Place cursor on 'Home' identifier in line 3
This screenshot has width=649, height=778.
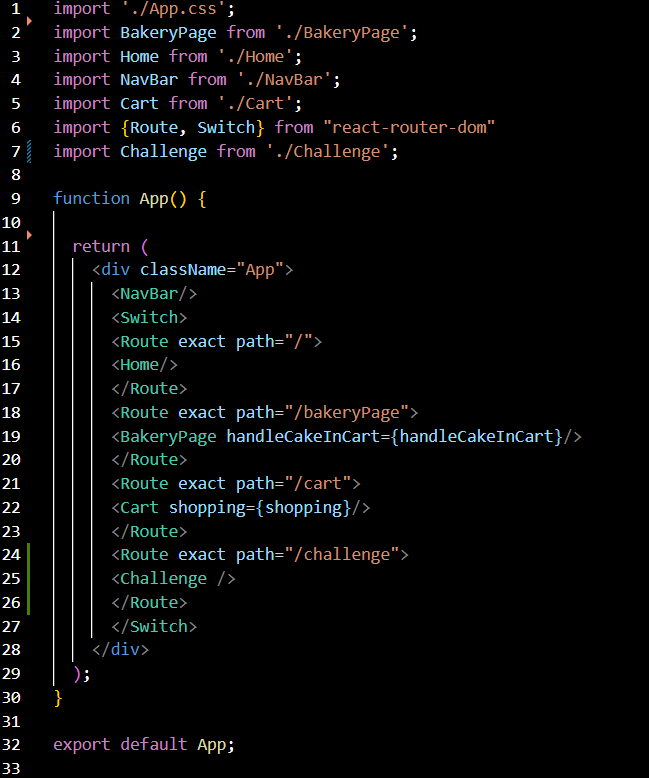click(x=139, y=57)
